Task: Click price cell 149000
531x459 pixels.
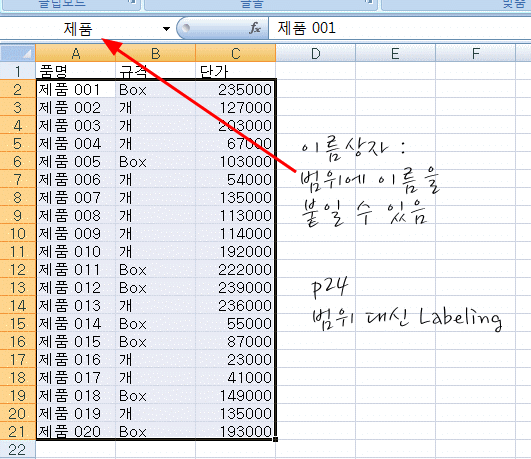Action: (x=236, y=395)
